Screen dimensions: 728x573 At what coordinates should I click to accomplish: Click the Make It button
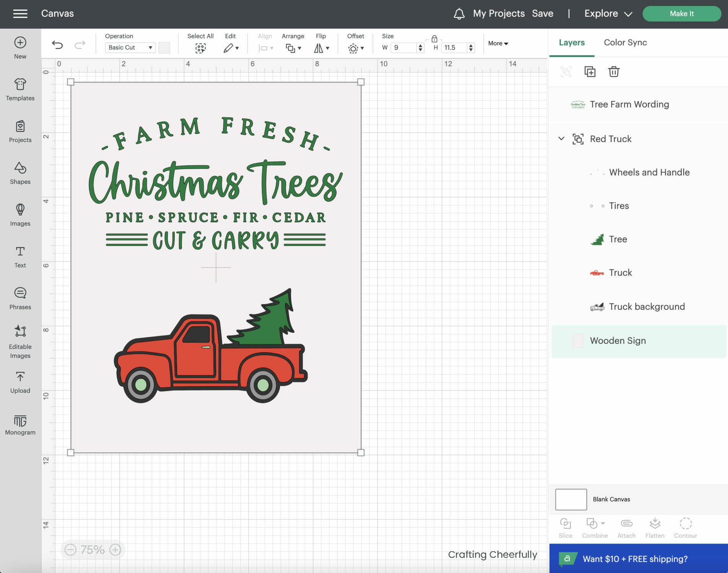[681, 14]
